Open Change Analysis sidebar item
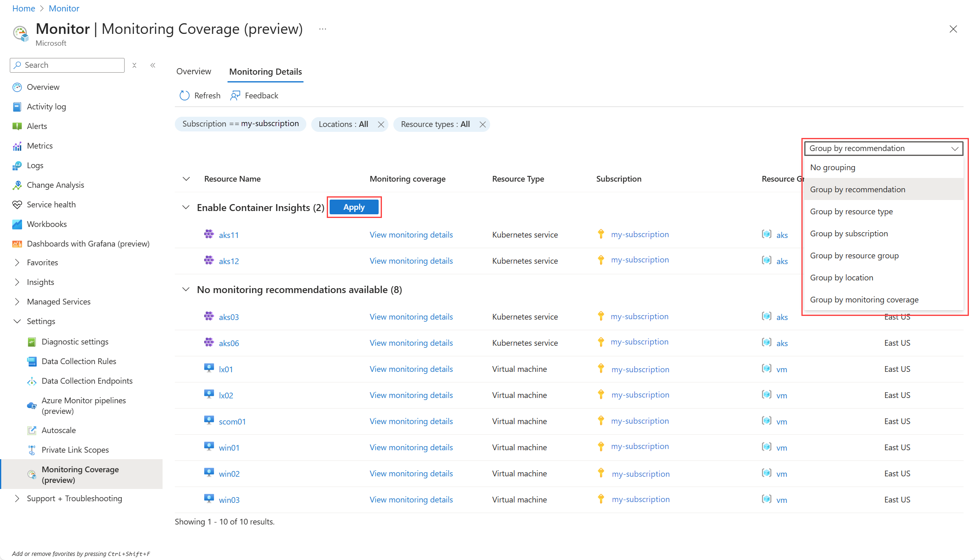Viewport: 975px width, 560px height. 55,185
